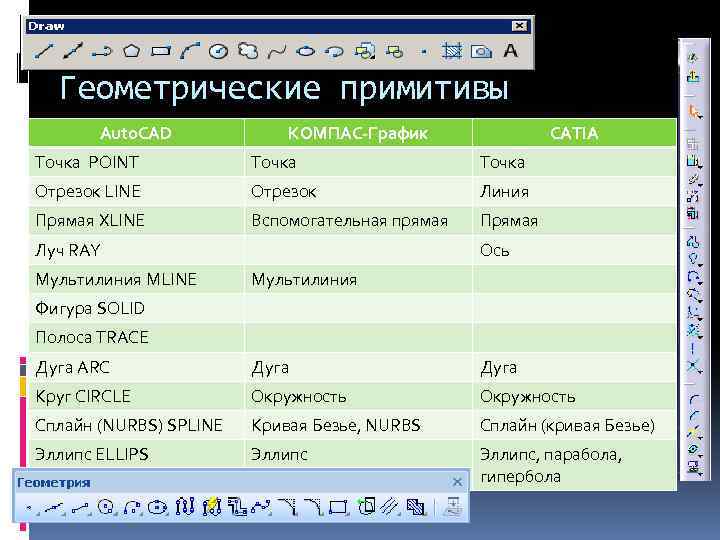Image resolution: width=720 pixels, height=540 pixels.
Task: Click the collect contour icon in Геометрия toolbar
Action: coord(366,506)
